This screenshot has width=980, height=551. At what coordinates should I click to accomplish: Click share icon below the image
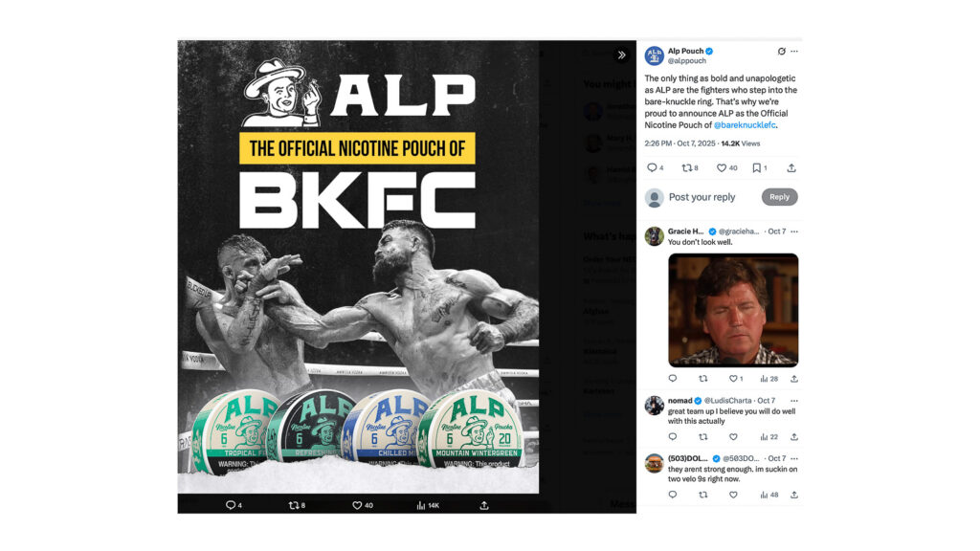coord(483,505)
